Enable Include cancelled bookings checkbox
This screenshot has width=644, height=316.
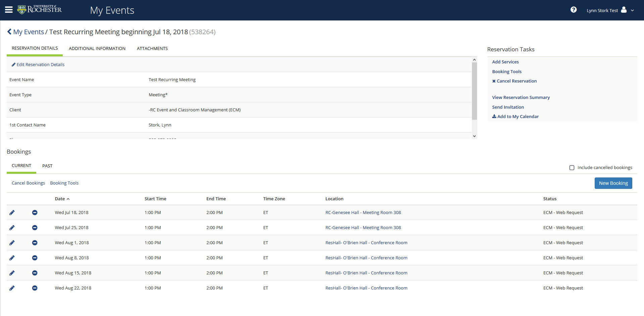(x=572, y=167)
